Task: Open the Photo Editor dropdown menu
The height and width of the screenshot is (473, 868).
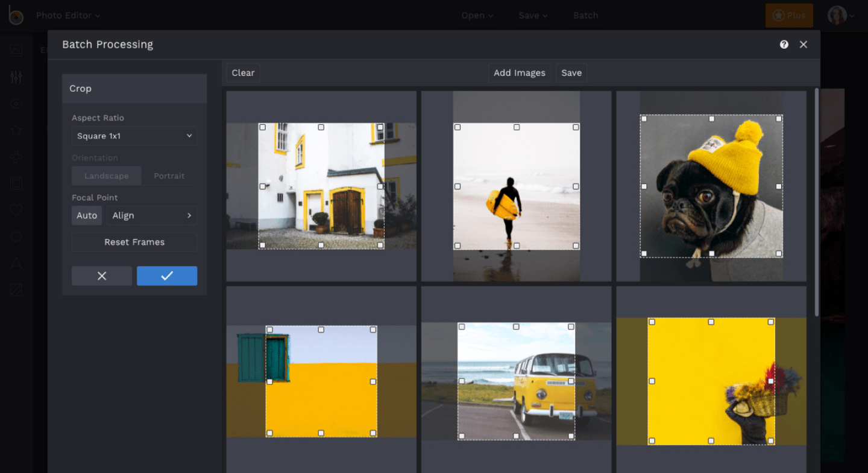Action: (68, 16)
